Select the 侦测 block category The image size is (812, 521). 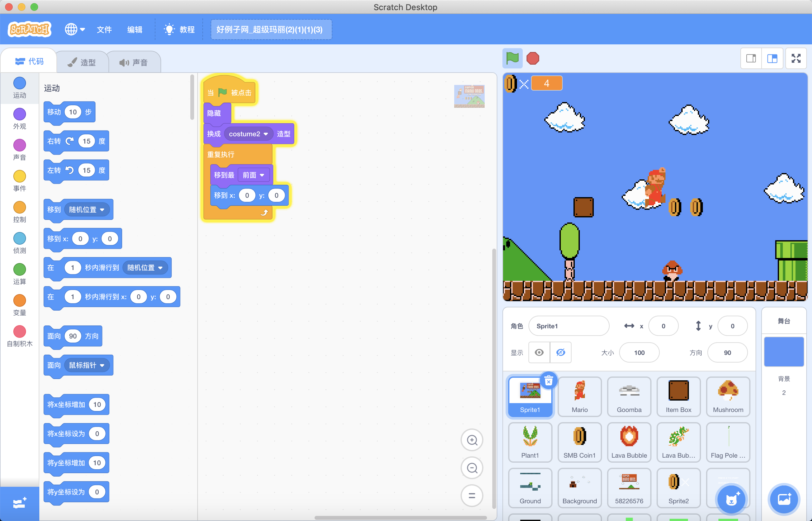[20, 243]
